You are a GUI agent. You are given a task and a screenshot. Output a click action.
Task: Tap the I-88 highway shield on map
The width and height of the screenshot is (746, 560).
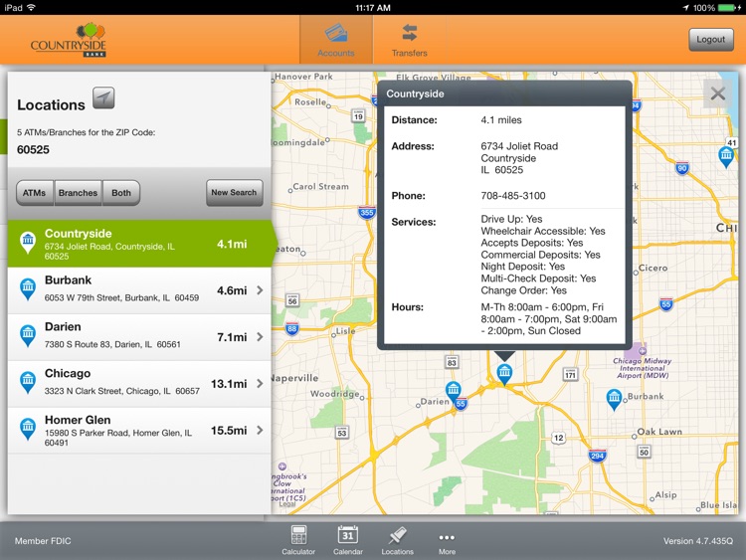tap(291, 329)
